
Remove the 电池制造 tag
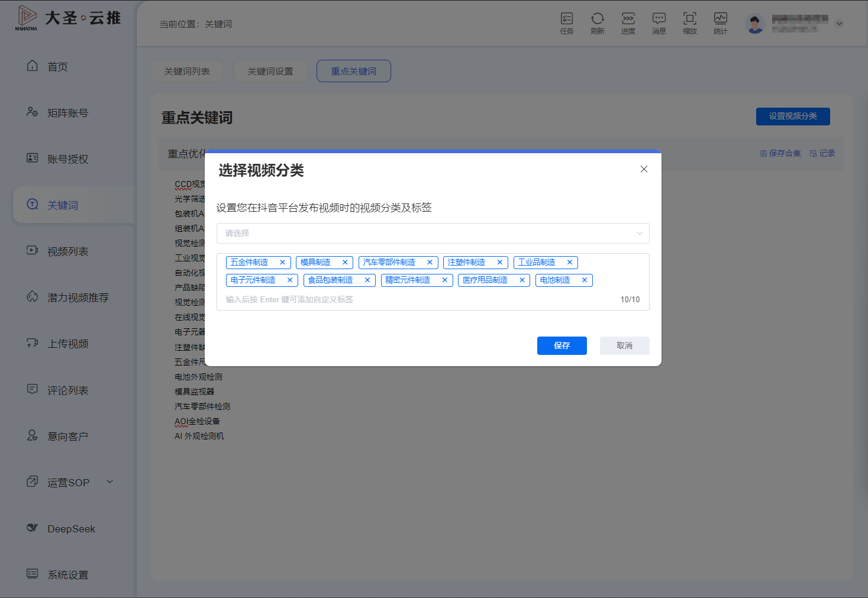click(x=584, y=280)
